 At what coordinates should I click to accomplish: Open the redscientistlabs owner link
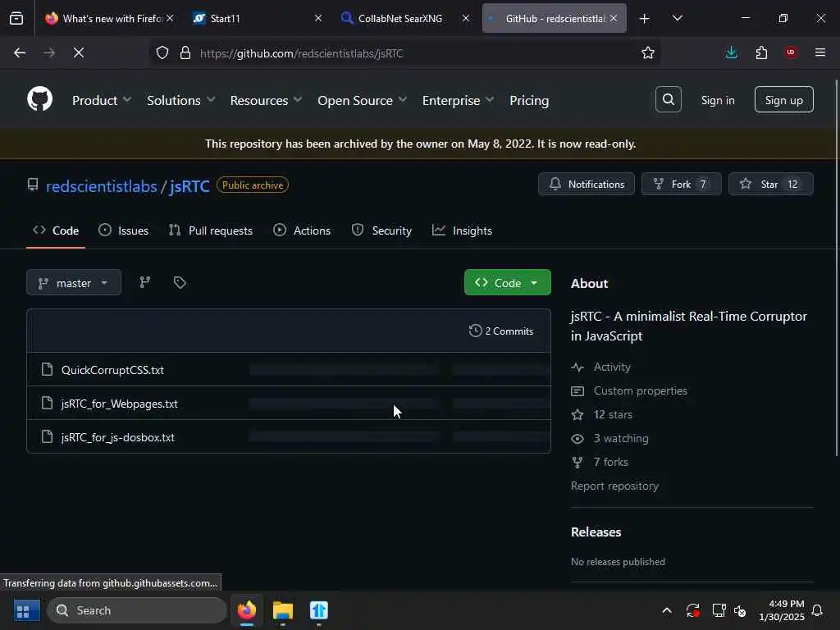pos(101,186)
